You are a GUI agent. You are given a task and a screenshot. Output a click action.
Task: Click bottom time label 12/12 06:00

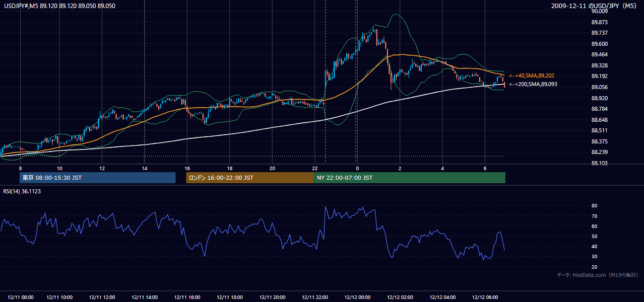pos(485,297)
